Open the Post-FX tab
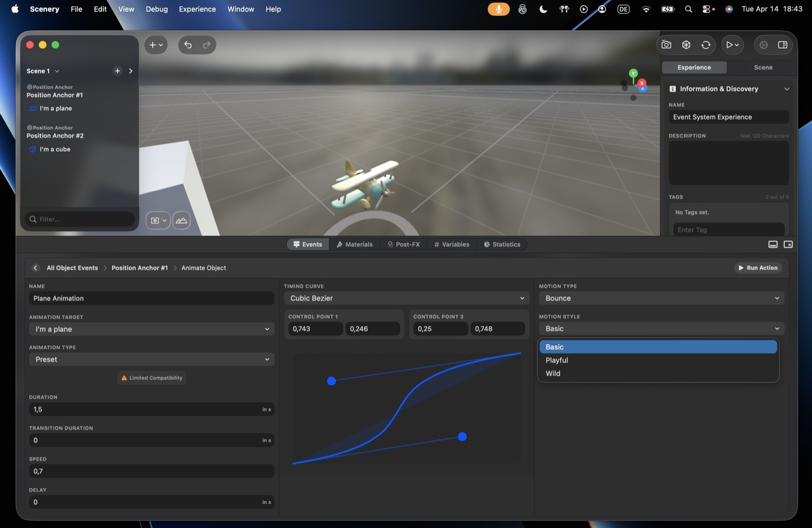The width and height of the screenshot is (812, 528). (404, 244)
